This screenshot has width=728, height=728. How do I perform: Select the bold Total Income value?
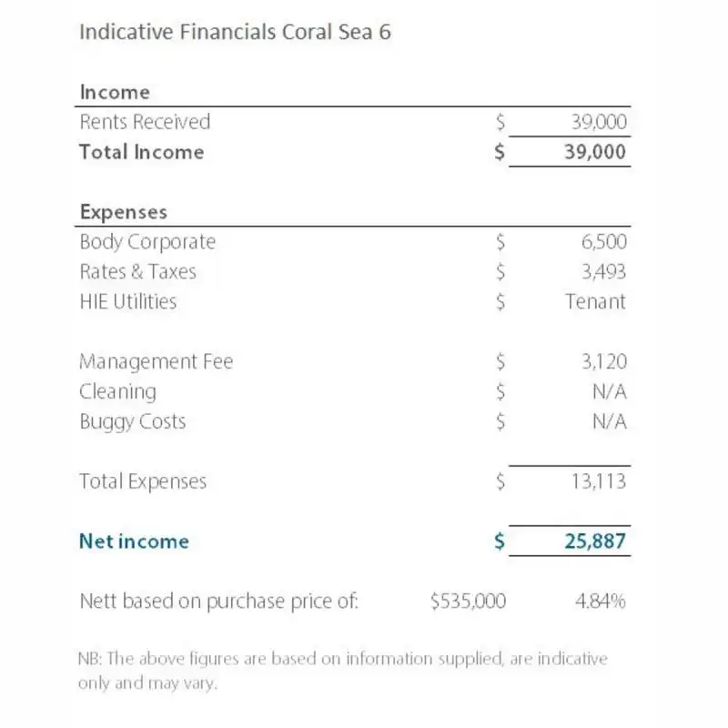(x=596, y=152)
